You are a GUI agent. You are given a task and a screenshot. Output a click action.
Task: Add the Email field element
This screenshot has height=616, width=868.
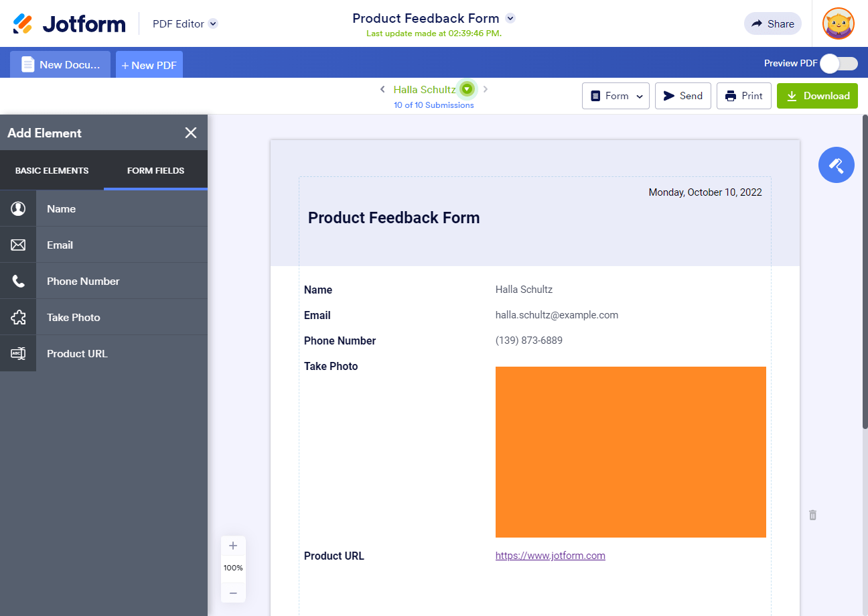104,245
